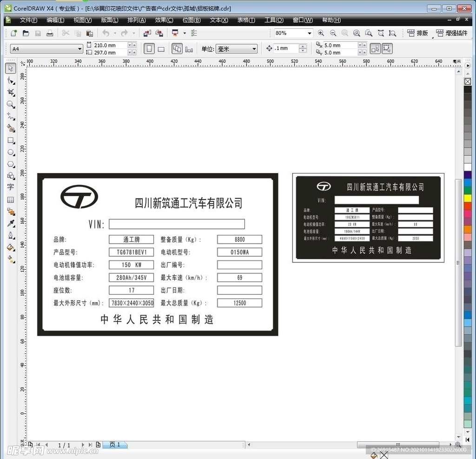The image size is (476, 459).
Task: Click the Print icon in toolbar
Action: (50, 33)
